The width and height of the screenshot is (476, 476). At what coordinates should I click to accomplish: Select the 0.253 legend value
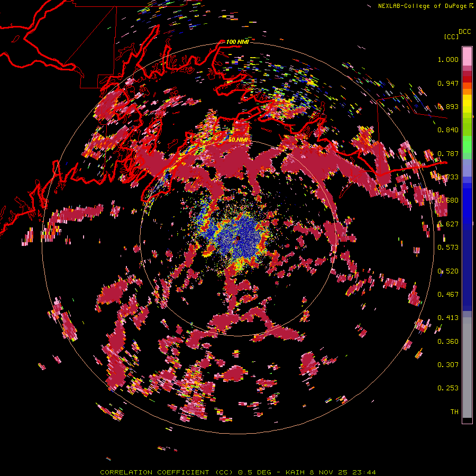coord(448,388)
